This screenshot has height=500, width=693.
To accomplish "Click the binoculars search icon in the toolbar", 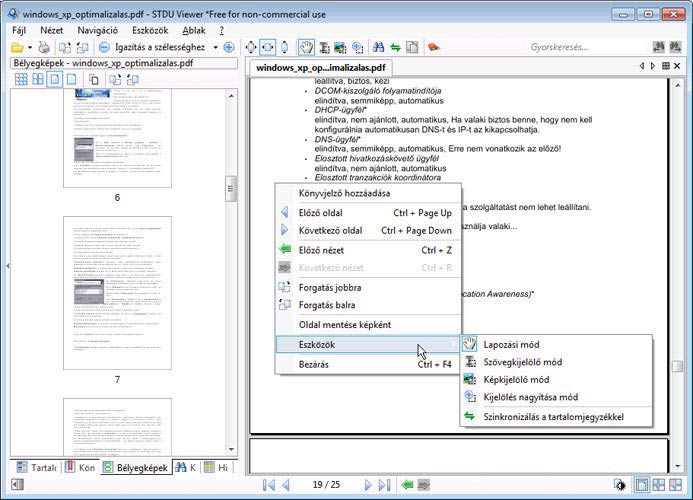I will pyautogui.click(x=378, y=47).
